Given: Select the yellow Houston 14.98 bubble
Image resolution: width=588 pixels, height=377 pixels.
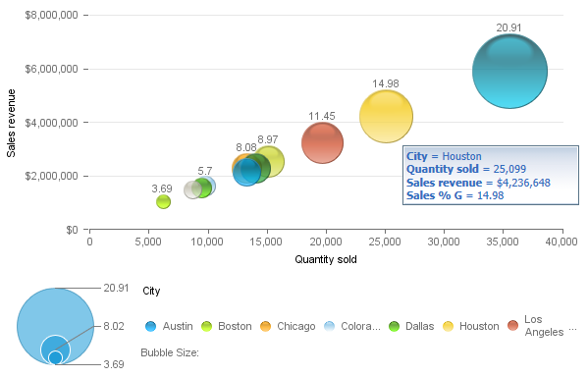Looking at the screenshot, I should (386, 116).
